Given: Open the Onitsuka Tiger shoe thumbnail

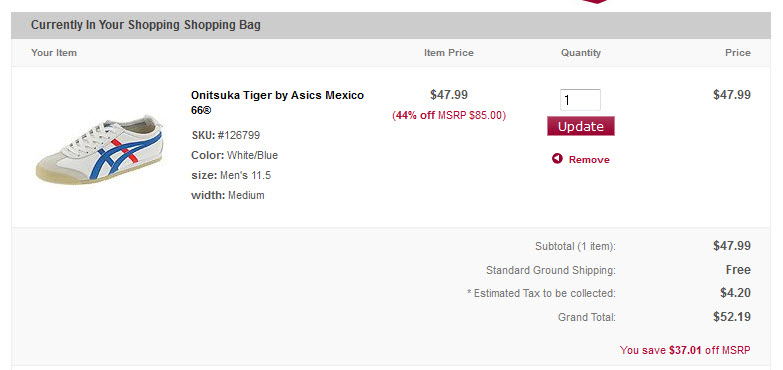Looking at the screenshot, I should click(99, 149).
